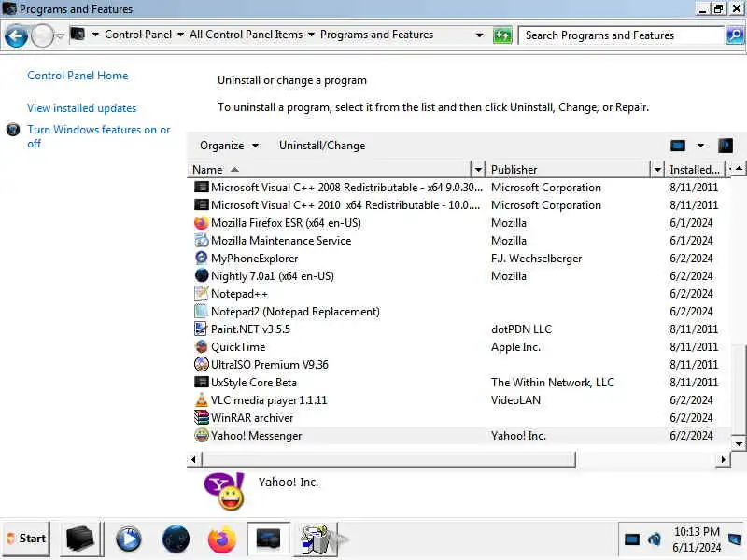Screen dimensions: 747x560
Task: Expand the Control Panel breadcrumb arrow
Action: [180, 35]
